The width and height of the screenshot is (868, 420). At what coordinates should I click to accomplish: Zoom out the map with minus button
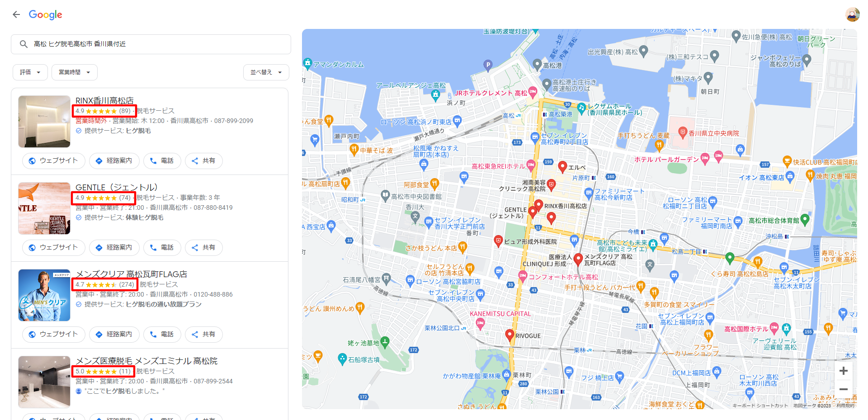tap(843, 389)
